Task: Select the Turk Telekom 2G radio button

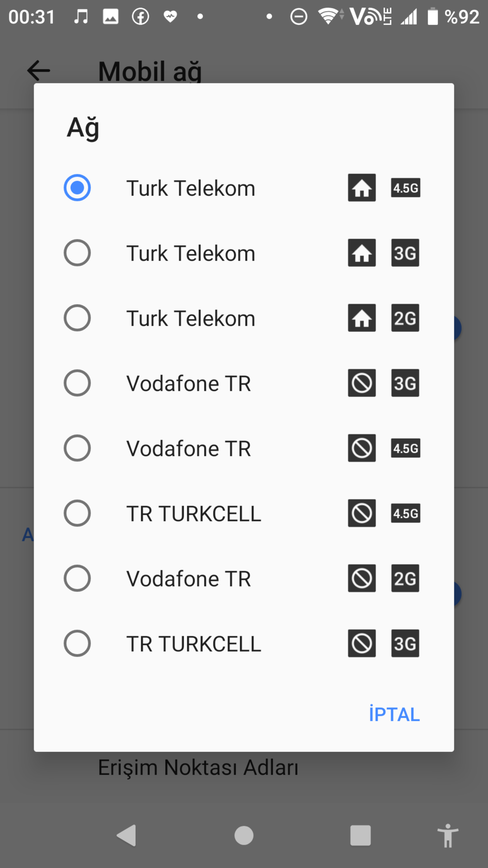Action: click(77, 318)
